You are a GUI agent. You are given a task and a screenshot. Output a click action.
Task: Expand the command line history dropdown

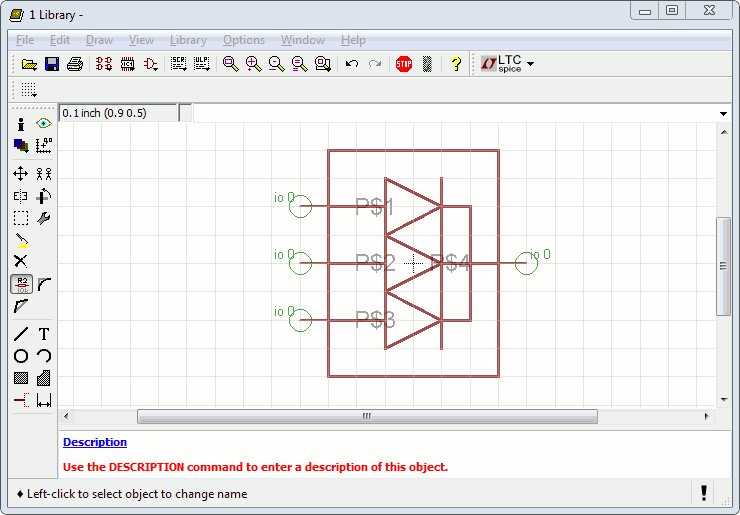pos(723,113)
